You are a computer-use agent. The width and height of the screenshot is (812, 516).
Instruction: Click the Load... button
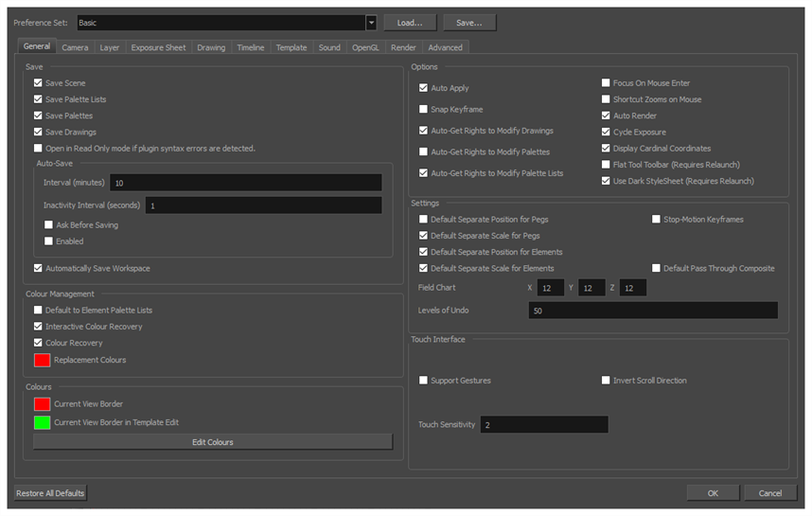coord(410,23)
